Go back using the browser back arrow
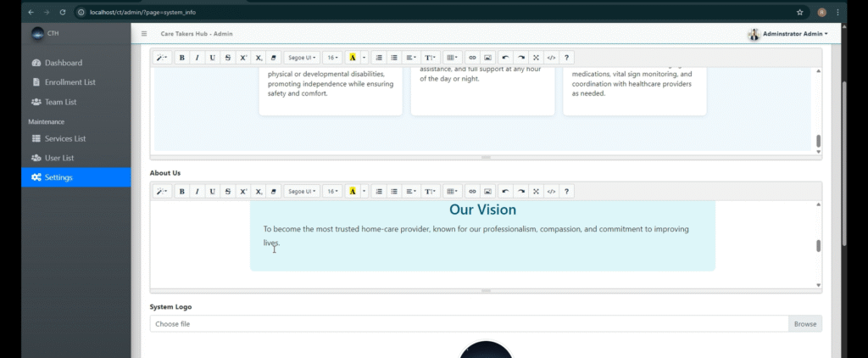The width and height of the screenshot is (868, 358). coord(31,12)
